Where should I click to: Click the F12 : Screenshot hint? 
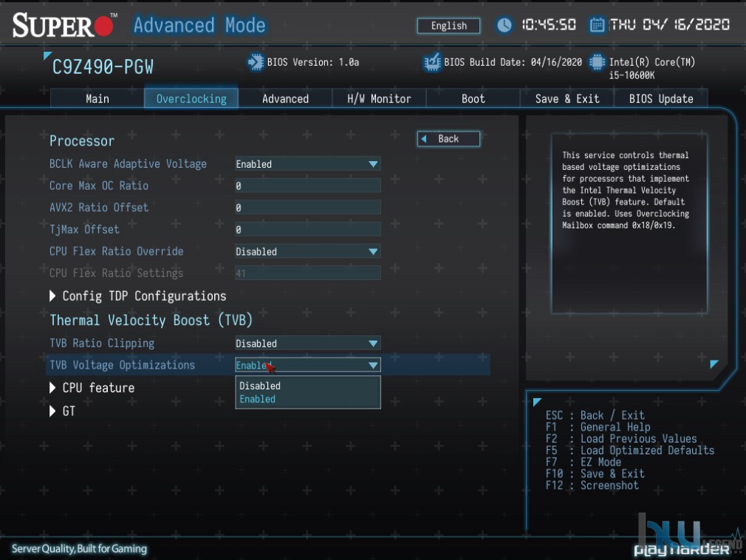[592, 485]
